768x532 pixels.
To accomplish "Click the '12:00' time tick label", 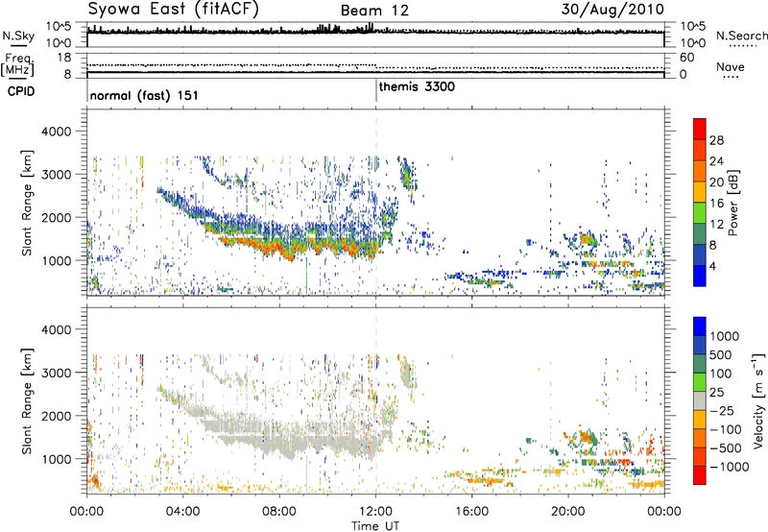I will click(375, 512).
